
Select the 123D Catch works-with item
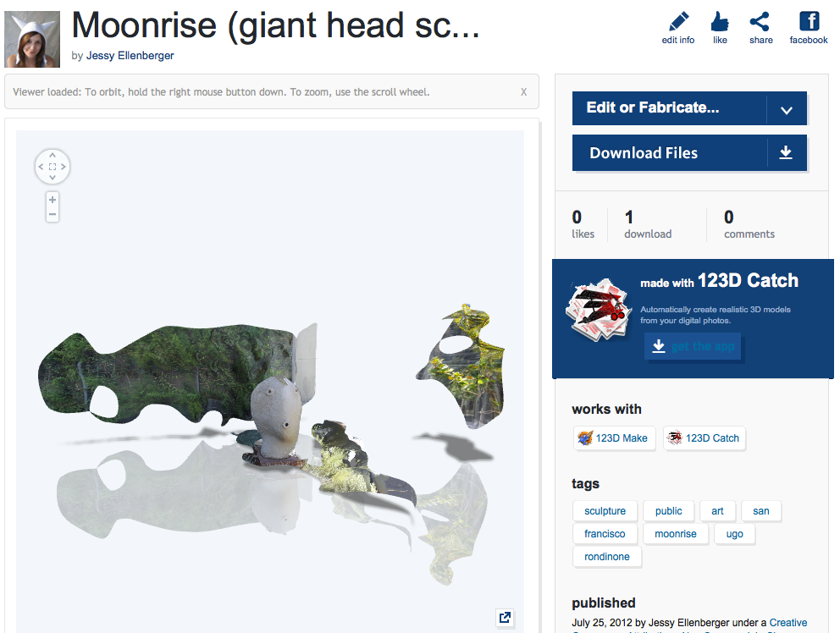click(x=705, y=438)
